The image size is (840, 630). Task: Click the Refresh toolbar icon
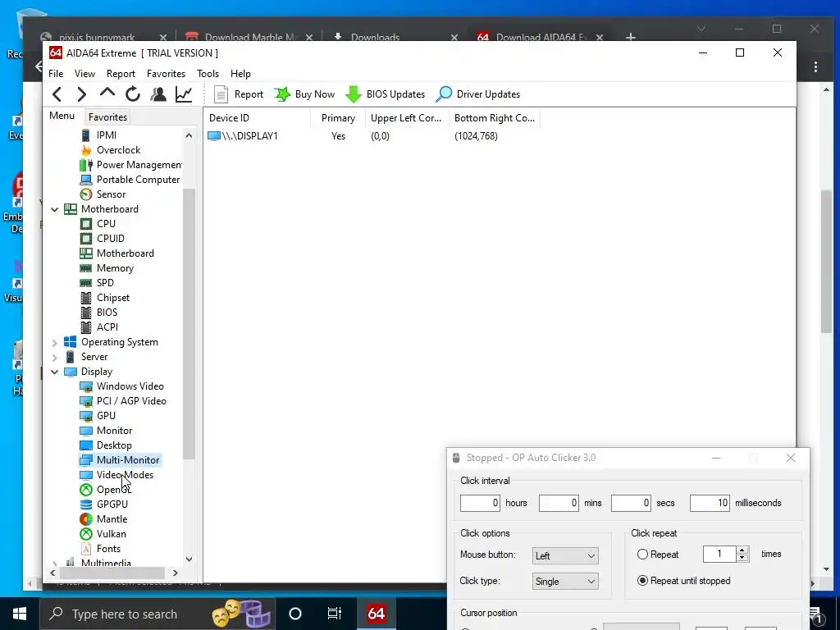point(133,94)
